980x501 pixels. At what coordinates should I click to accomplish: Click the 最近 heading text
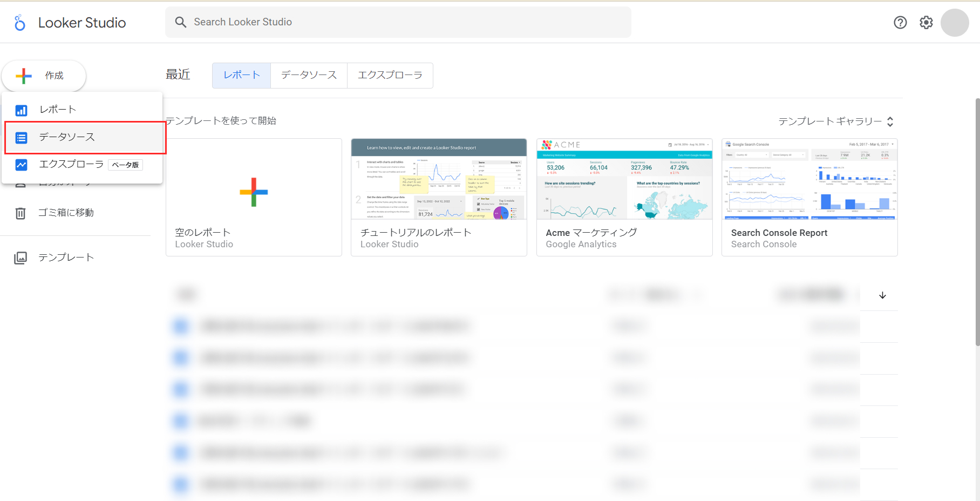(x=178, y=75)
